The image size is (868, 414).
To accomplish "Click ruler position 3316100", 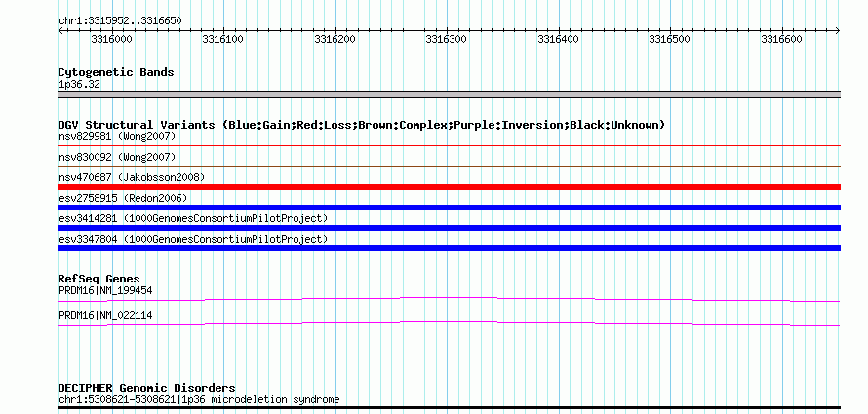I will (223, 39).
